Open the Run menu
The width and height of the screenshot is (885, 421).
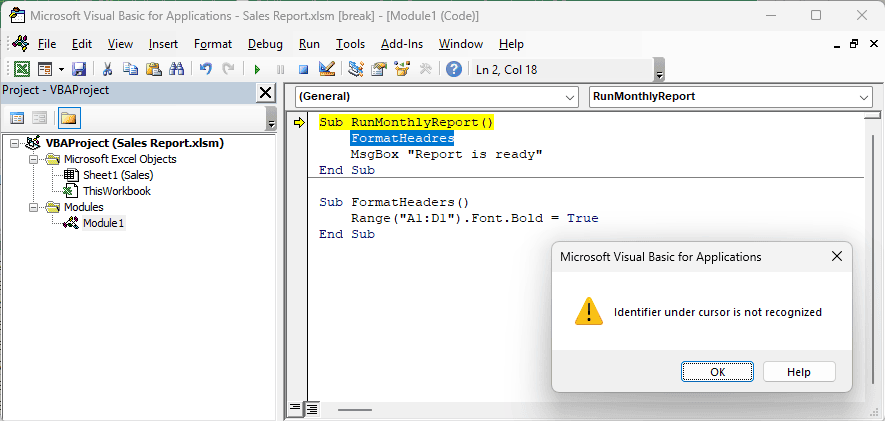click(x=309, y=44)
